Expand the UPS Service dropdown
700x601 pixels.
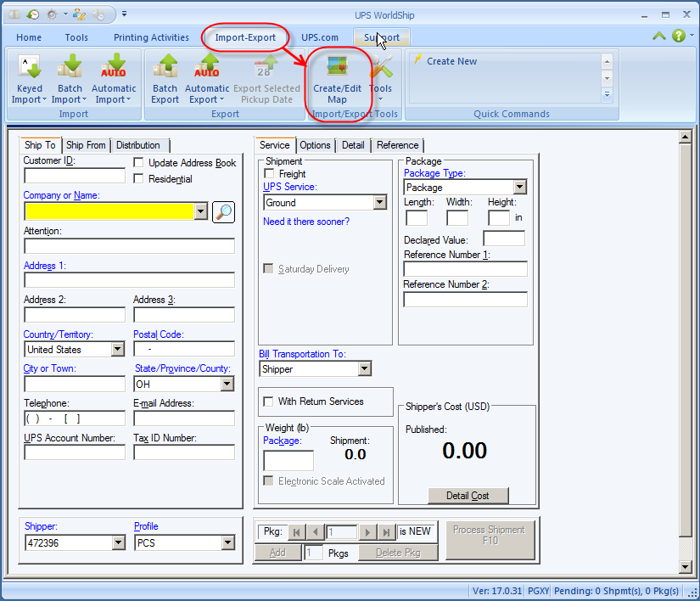click(380, 202)
